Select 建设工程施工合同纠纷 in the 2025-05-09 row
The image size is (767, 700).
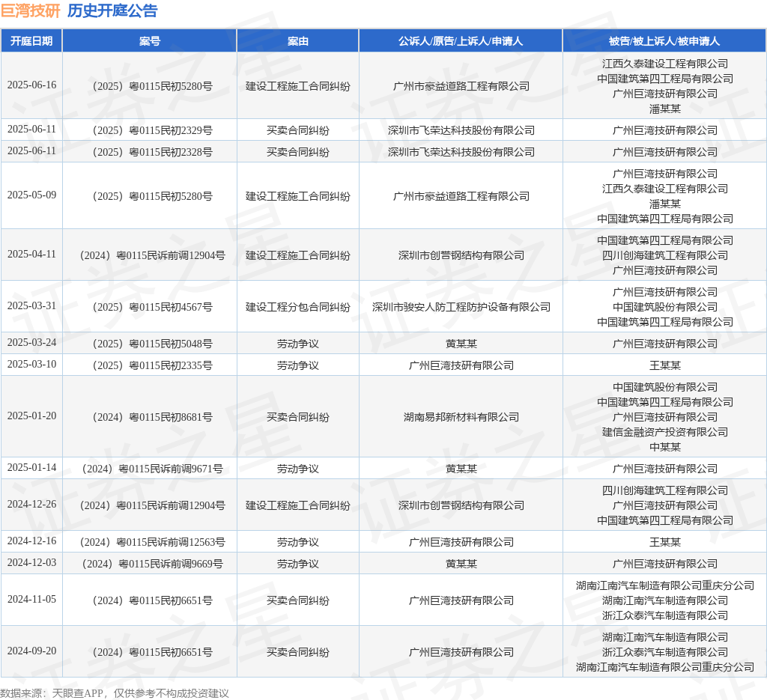(x=297, y=196)
